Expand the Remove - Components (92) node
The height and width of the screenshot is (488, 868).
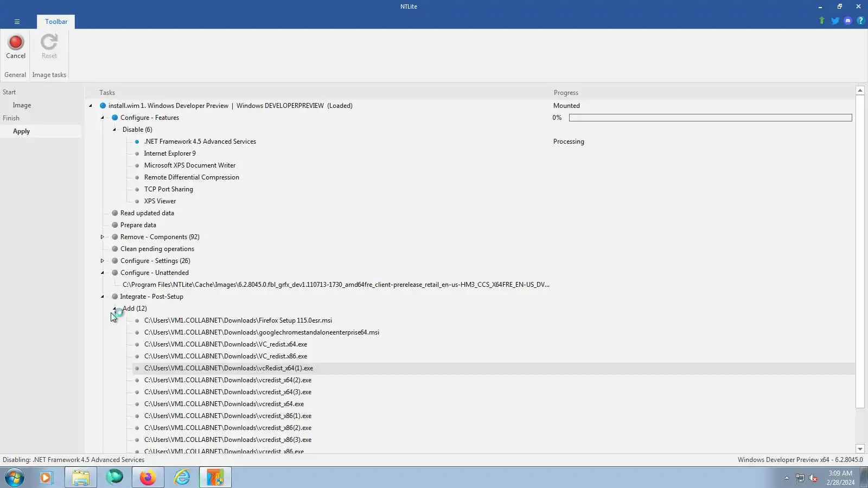(x=103, y=237)
